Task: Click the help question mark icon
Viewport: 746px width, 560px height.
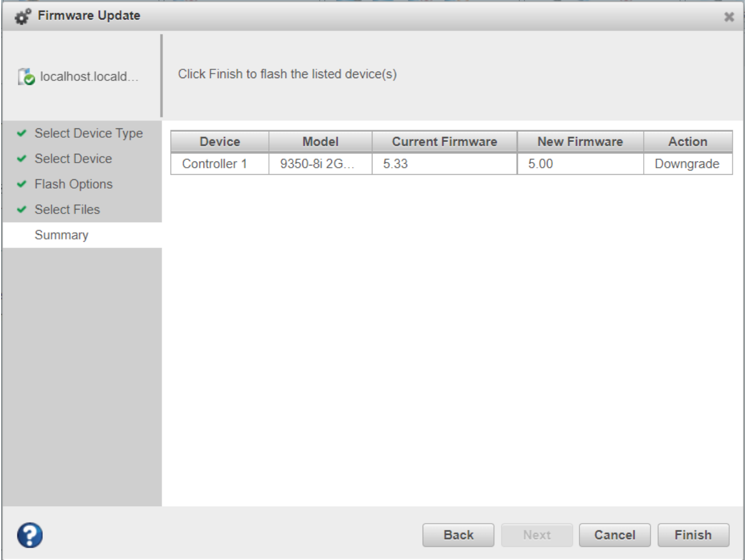Action: pyautogui.click(x=29, y=535)
